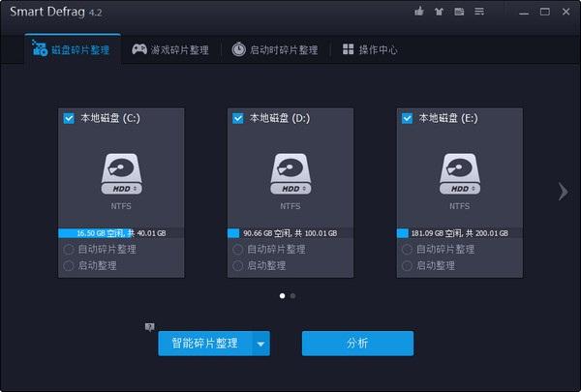581x392 pixels.
Task: Maximize the Smart Defrag window
Action: [545, 12]
